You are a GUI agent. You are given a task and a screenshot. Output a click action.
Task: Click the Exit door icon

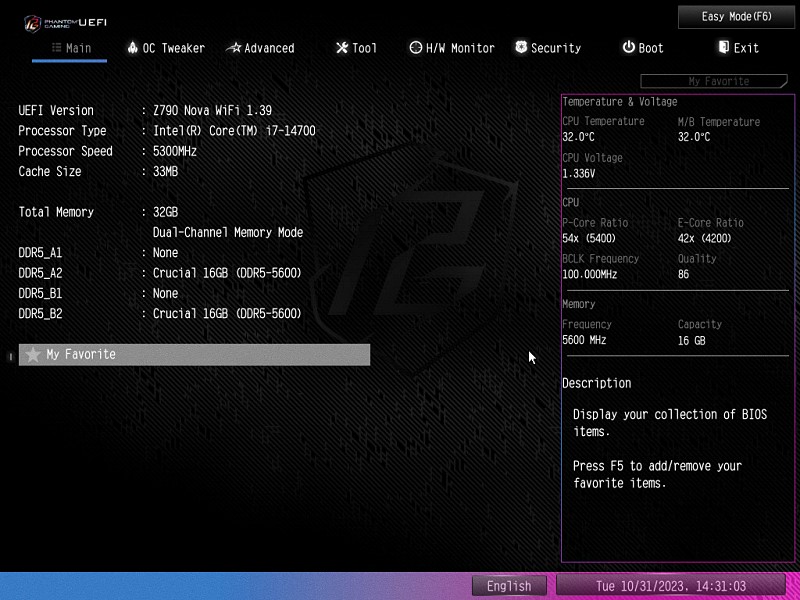(723, 47)
